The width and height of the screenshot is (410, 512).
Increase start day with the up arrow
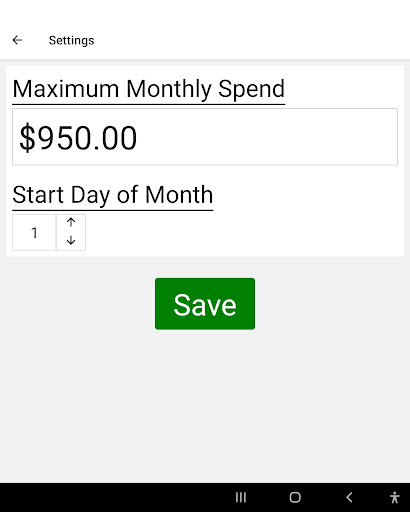pyautogui.click(x=71, y=222)
